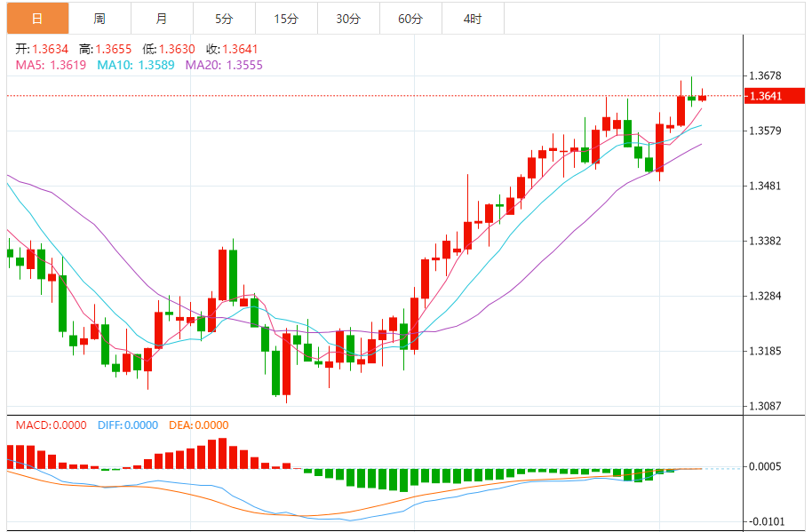The image size is (812, 532).
Task: Click the MACD:0.0000 indicator label
Action: tap(51, 425)
